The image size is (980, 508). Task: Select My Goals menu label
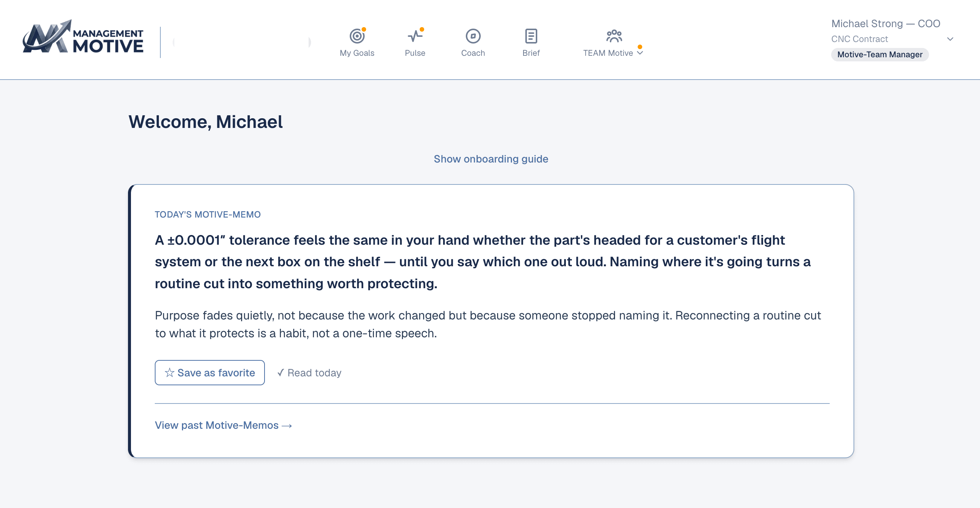tap(357, 53)
